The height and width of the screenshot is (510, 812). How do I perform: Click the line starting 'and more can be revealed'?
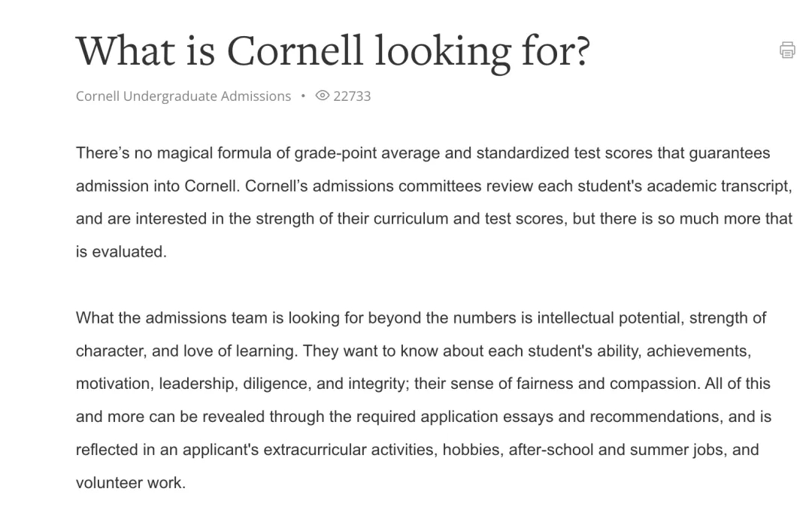tap(423, 417)
